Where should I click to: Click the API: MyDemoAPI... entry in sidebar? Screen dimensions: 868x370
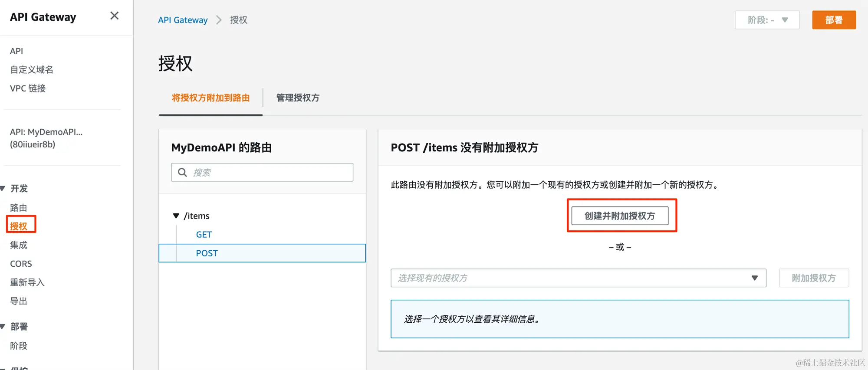(46, 138)
